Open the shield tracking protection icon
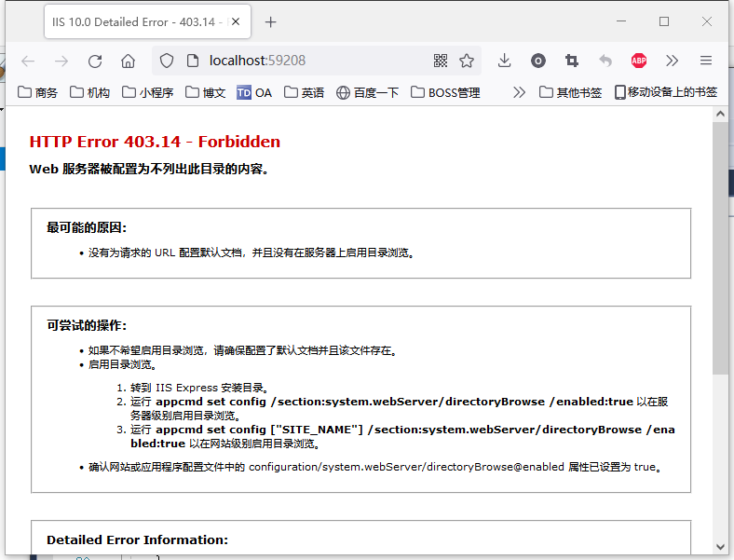734x560 pixels. [167, 61]
